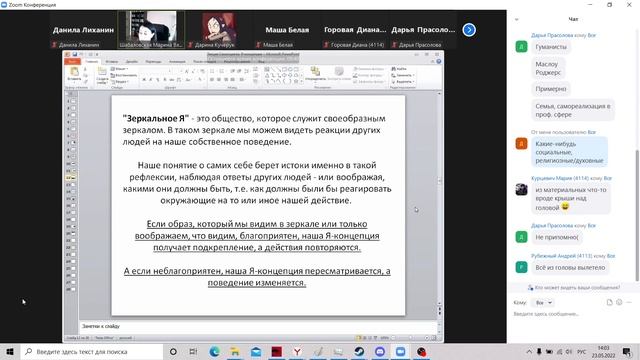Click the Windows taskbar search box

[92, 352]
